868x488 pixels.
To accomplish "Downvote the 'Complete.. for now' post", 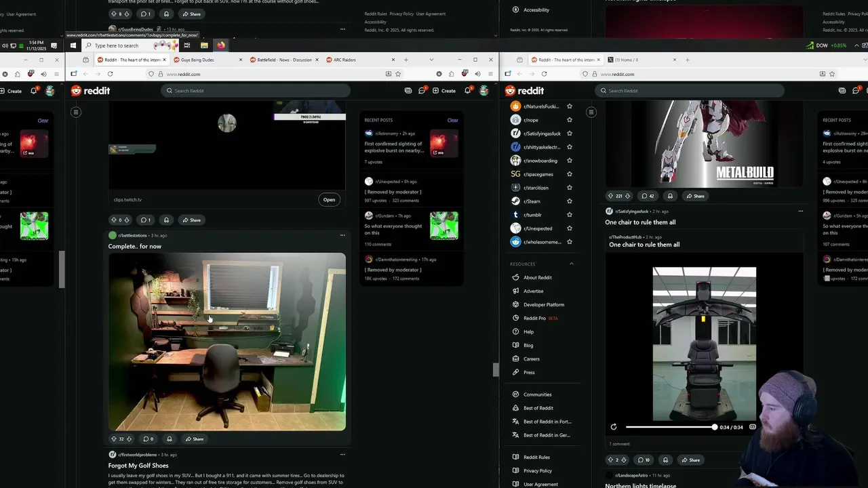I will [x=129, y=439].
